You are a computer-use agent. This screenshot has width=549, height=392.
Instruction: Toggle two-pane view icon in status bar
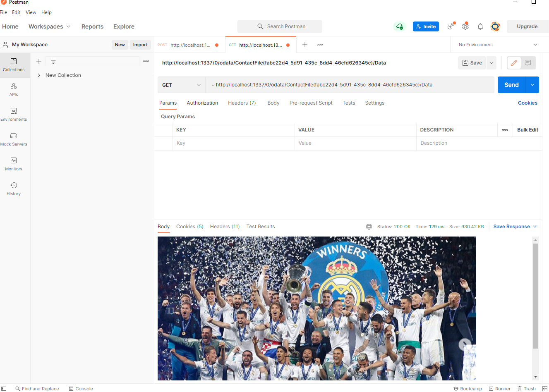[545, 389]
